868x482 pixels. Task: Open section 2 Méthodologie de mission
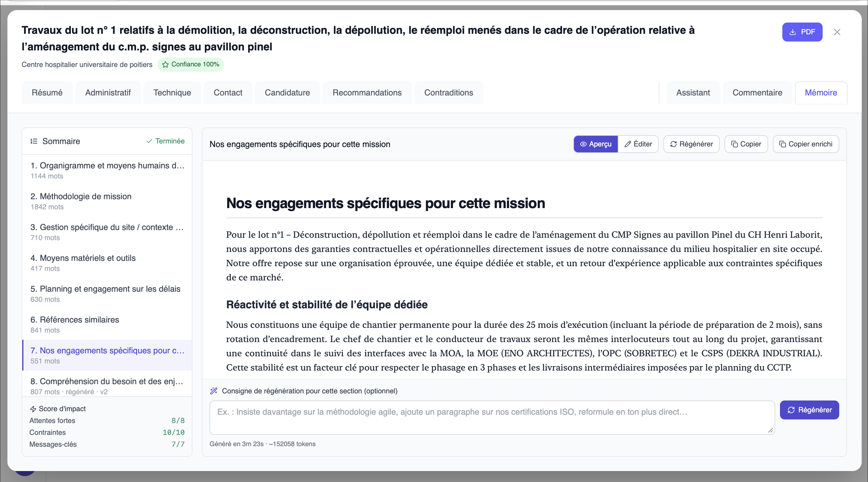point(107,201)
